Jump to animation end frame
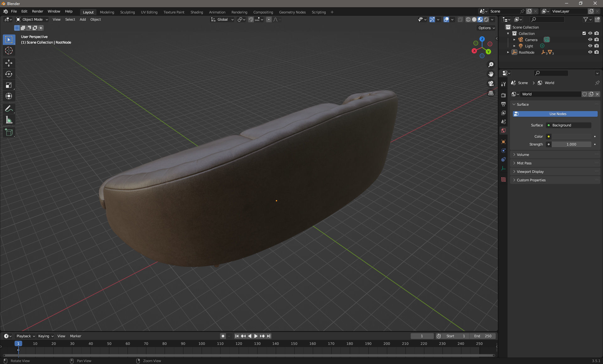 [x=269, y=336]
